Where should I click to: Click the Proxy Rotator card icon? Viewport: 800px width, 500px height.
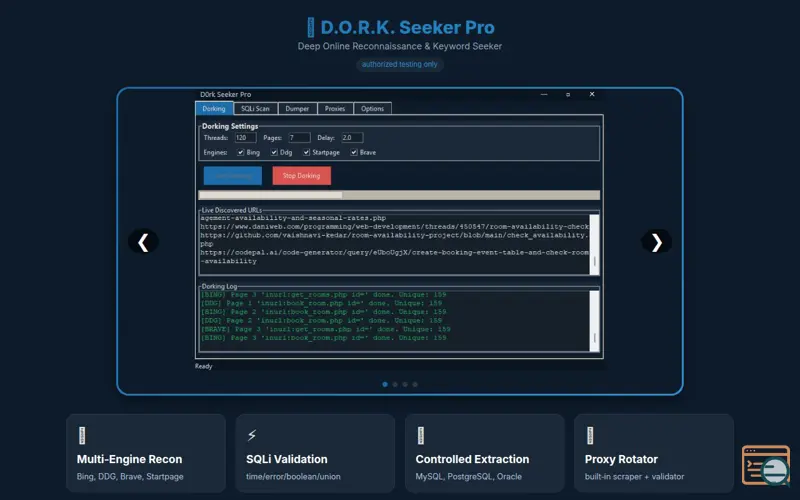[590, 435]
